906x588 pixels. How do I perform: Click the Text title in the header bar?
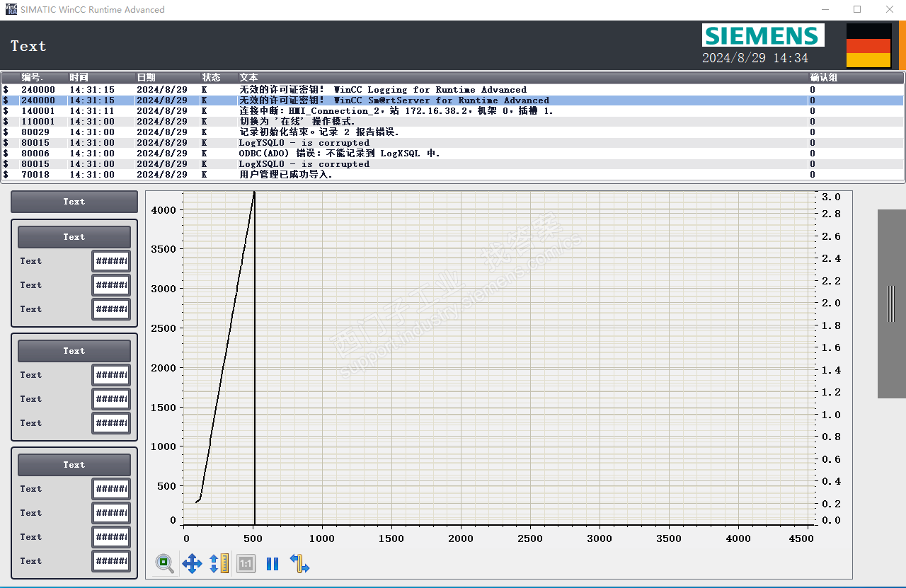coord(28,46)
